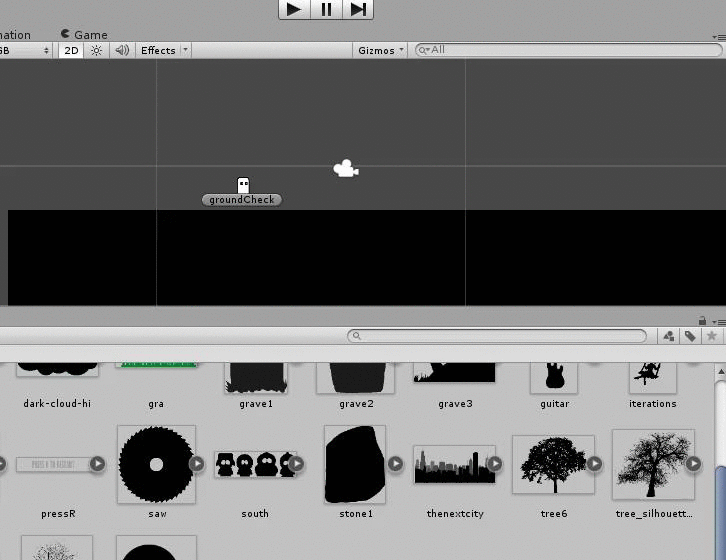Screen dimensions: 726x560
Task: Focus the Project search field
Action: point(497,336)
